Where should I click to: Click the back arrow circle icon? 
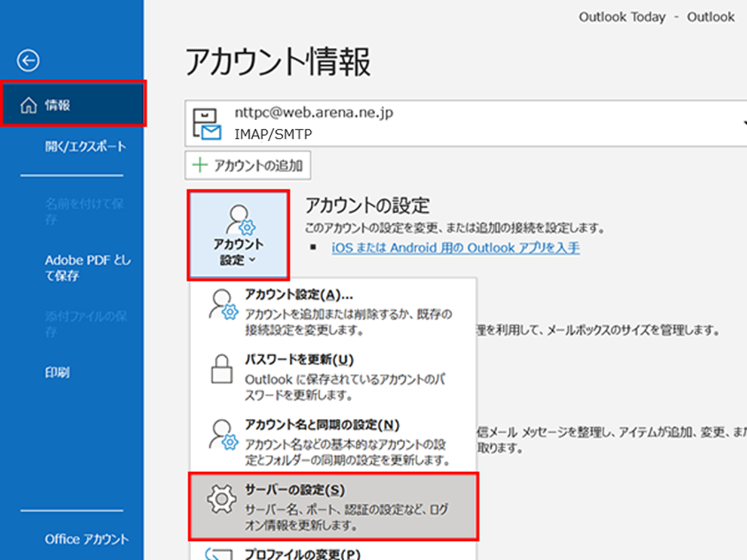tap(28, 60)
